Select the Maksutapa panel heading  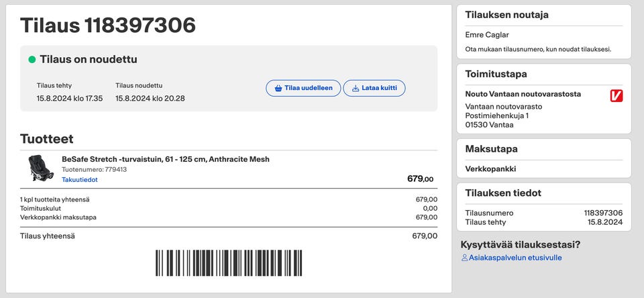(491, 148)
